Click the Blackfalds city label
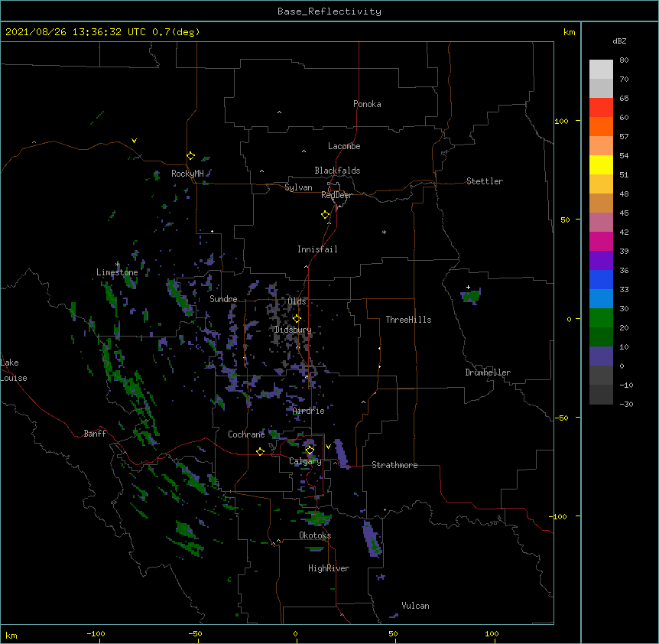The image size is (659, 644). (337, 171)
